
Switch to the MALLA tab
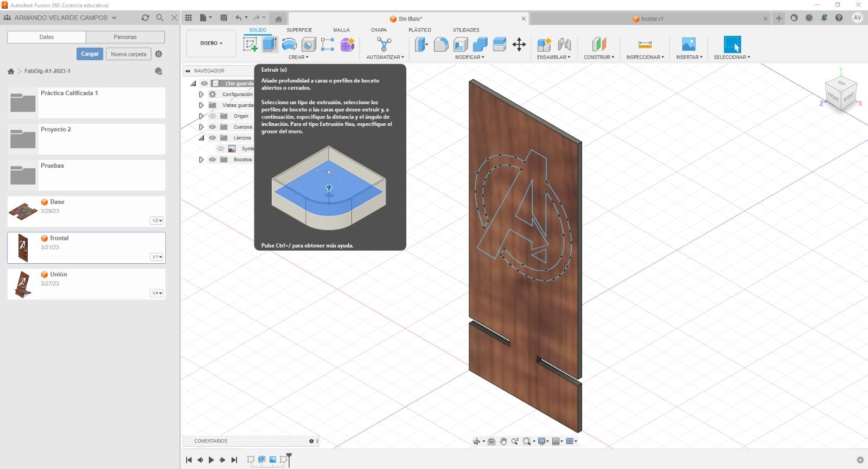tap(341, 30)
